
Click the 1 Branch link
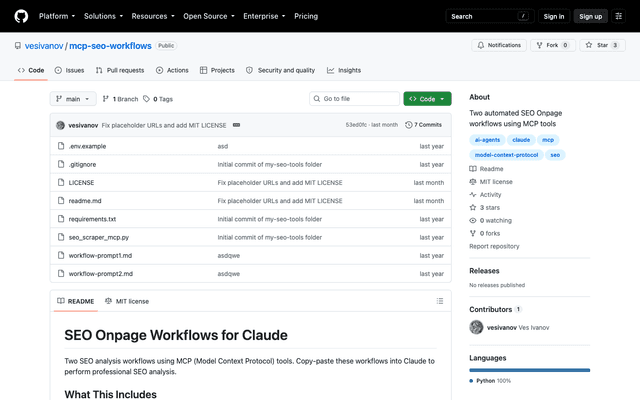[x=120, y=99]
